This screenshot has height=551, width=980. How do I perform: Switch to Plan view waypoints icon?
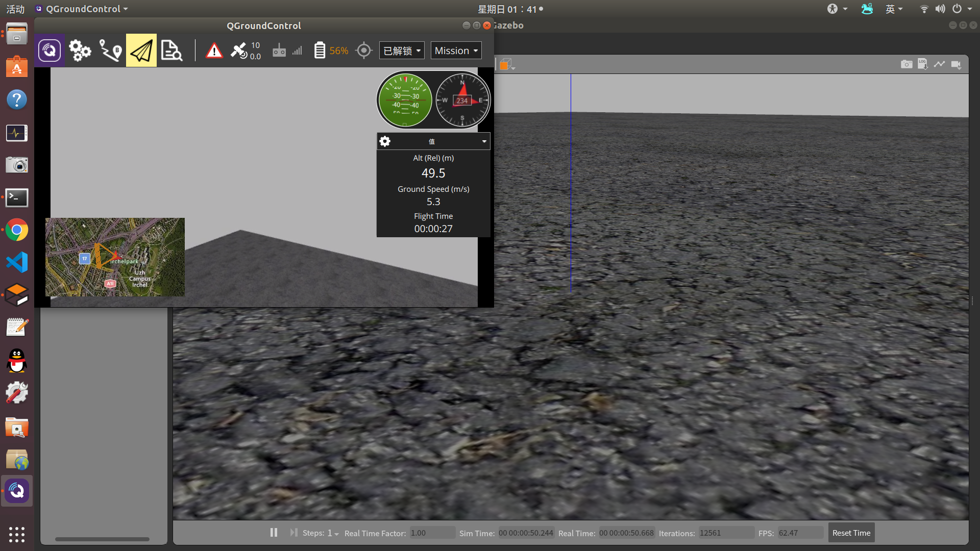pyautogui.click(x=110, y=51)
